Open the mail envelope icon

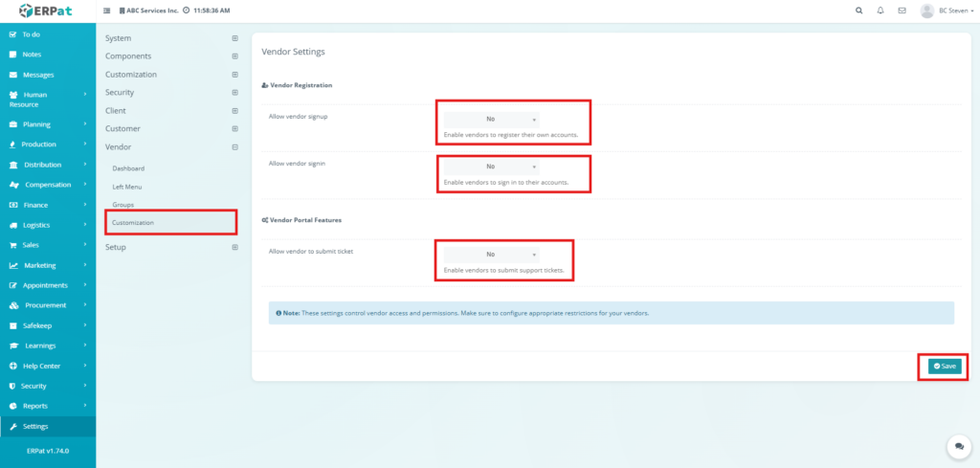point(902,11)
